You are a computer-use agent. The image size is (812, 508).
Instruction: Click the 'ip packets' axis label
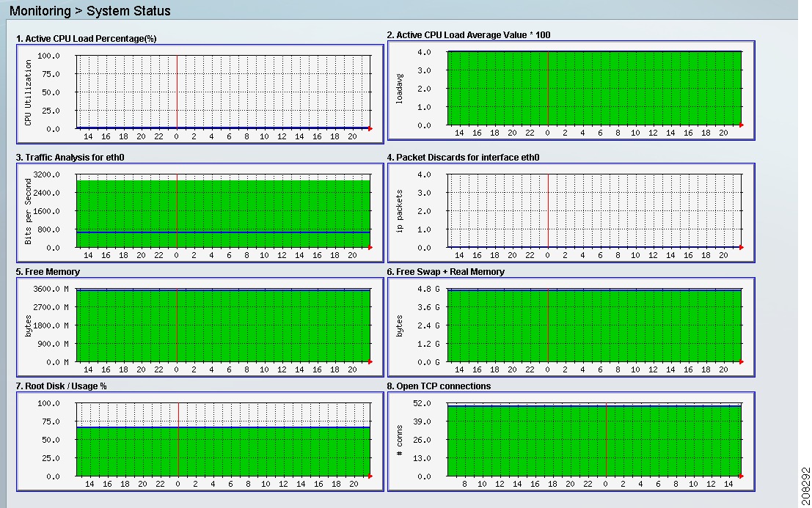click(399, 211)
